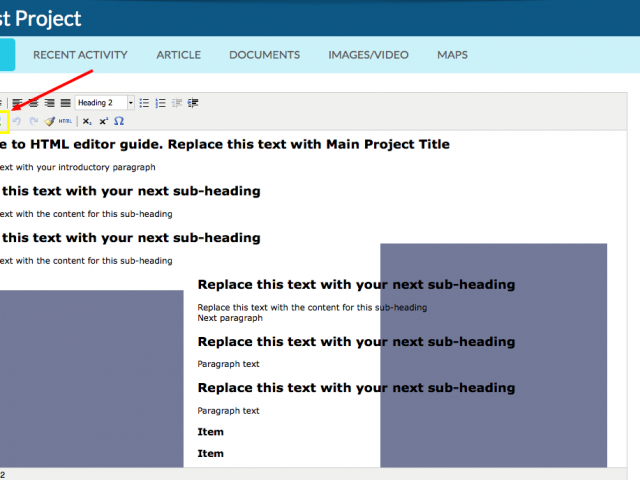Open the Heading 2 format dropdown arrow
Viewport: 640px width, 480px height.
[131, 103]
